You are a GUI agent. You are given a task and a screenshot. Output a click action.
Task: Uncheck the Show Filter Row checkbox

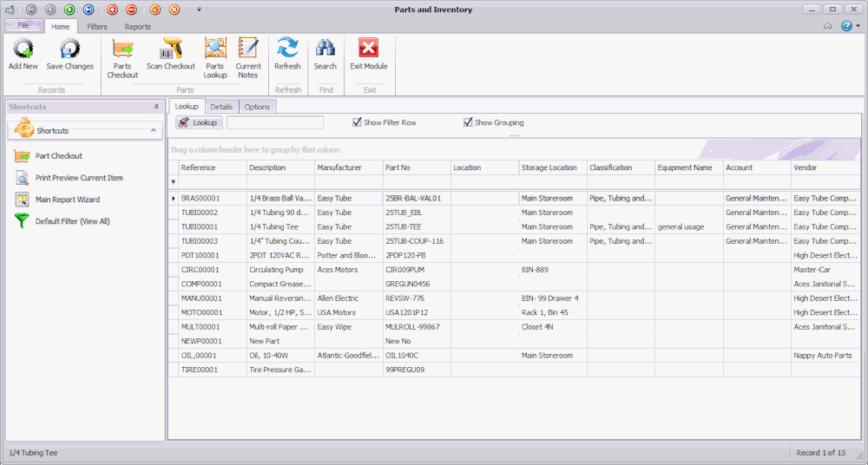357,122
